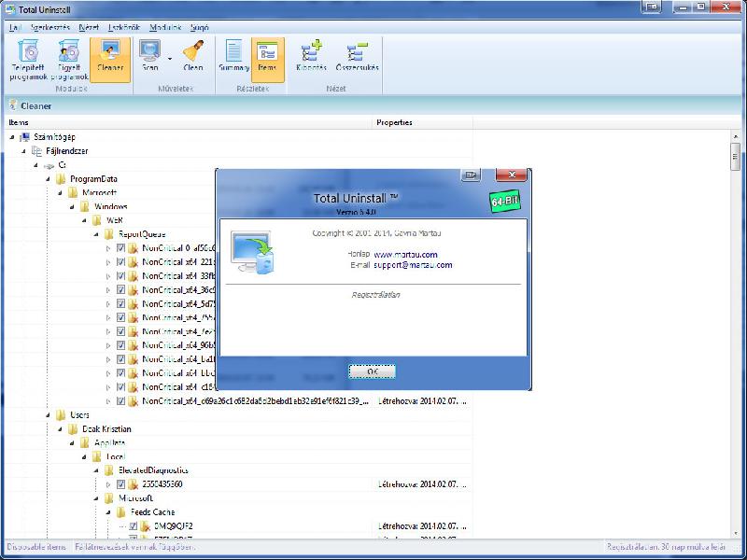Expand the NonCritical_x64_d69a26c1 node
This screenshot has height=560, width=747.
pos(108,401)
